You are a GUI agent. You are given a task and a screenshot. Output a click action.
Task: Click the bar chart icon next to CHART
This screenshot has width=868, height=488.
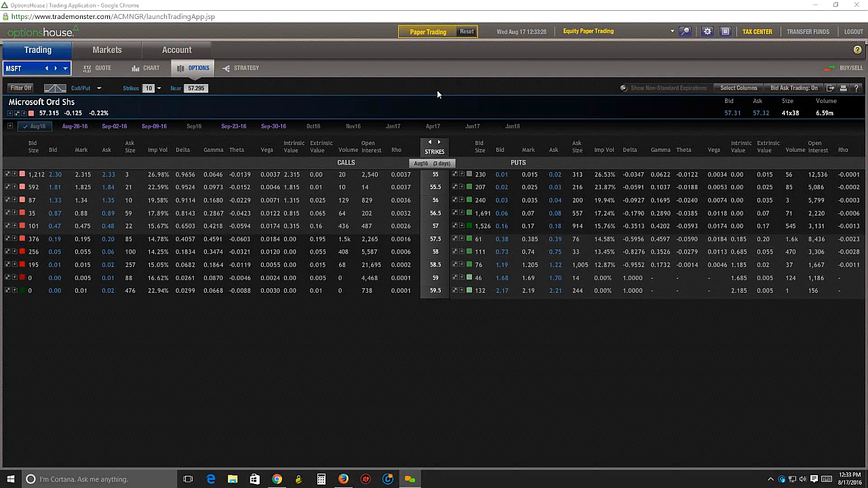click(136, 68)
